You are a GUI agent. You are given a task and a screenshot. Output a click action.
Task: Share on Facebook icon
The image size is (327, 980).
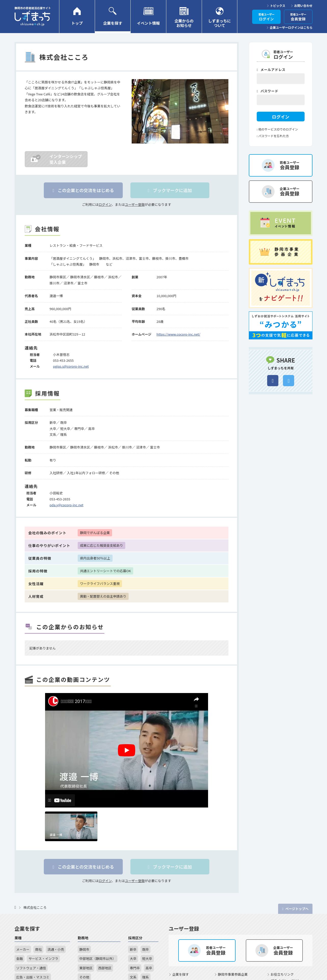tap(272, 380)
